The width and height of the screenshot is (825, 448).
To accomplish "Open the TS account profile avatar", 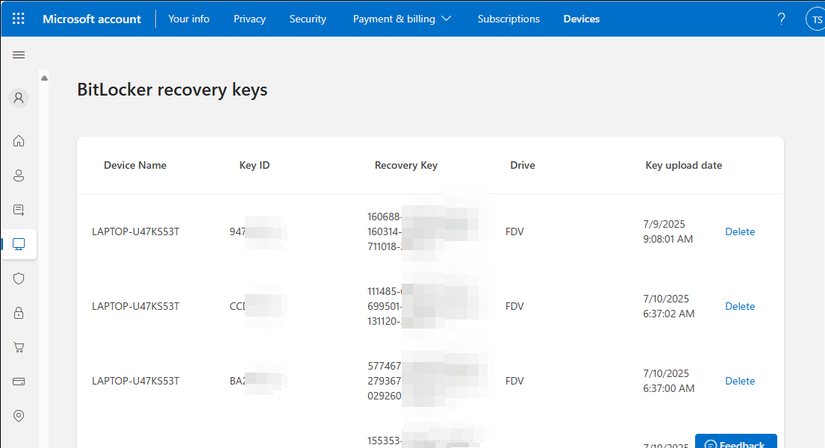I will pyautogui.click(x=814, y=19).
